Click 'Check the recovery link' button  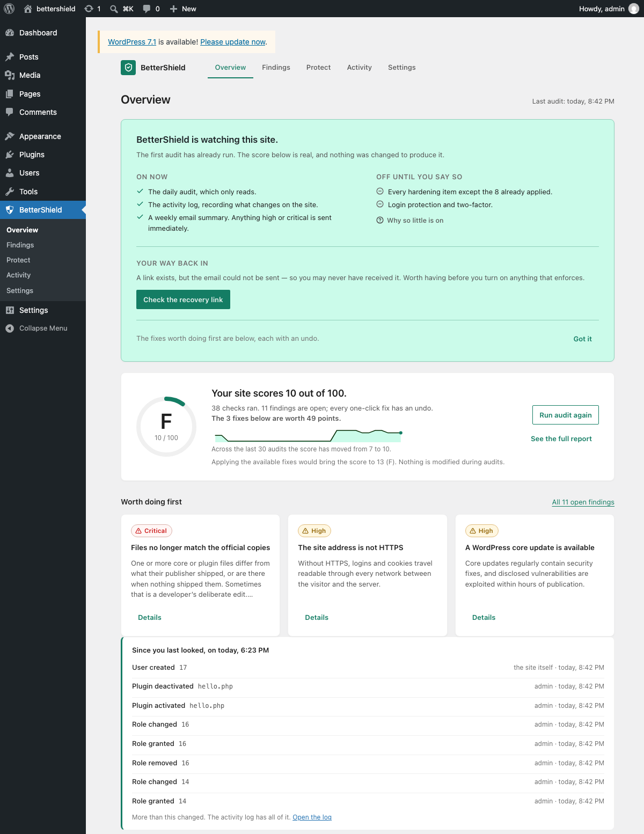183,299
